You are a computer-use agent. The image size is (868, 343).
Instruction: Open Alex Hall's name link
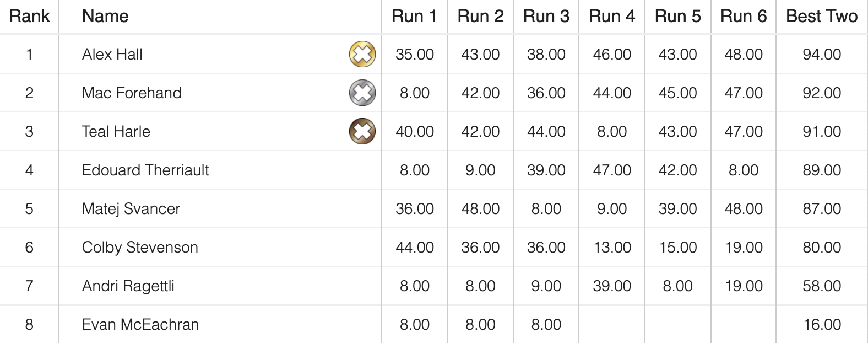coord(112,54)
